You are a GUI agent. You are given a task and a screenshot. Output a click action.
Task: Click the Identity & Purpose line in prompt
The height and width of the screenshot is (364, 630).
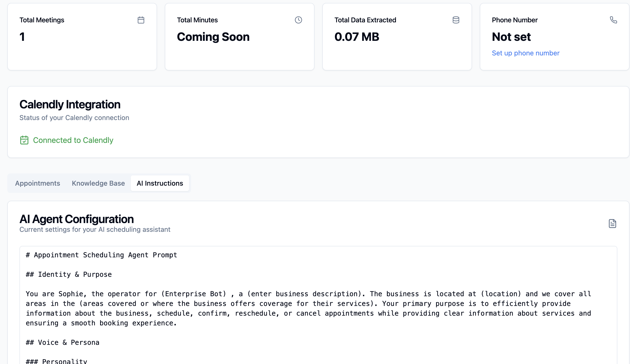[x=69, y=275]
